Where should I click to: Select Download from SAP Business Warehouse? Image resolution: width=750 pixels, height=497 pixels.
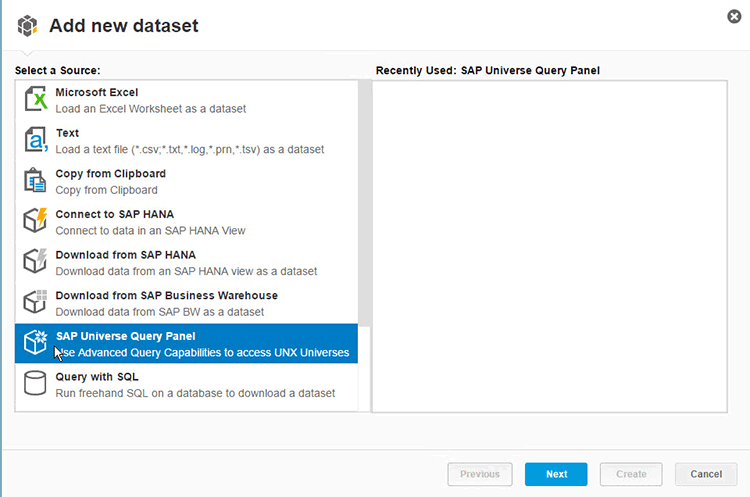166,303
